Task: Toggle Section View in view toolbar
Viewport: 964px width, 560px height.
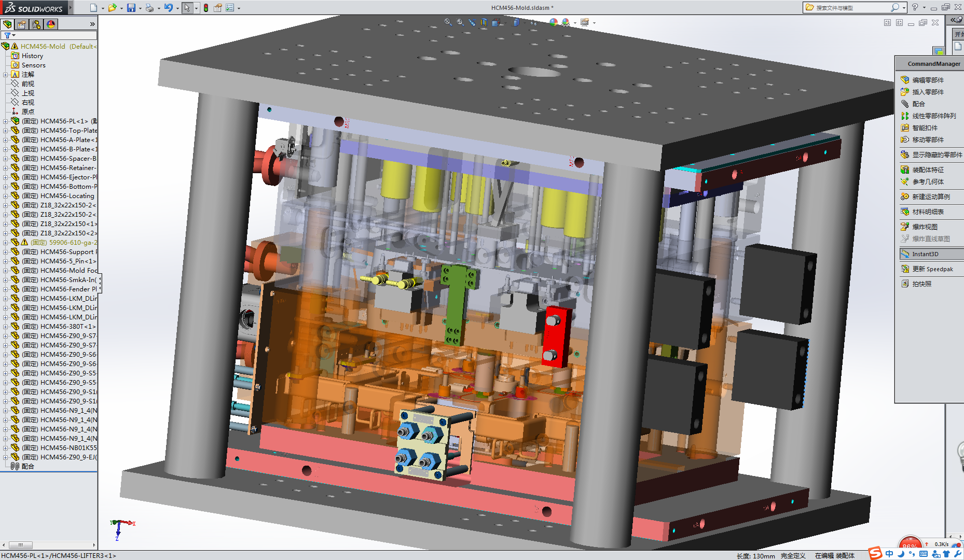Action: coord(484,22)
